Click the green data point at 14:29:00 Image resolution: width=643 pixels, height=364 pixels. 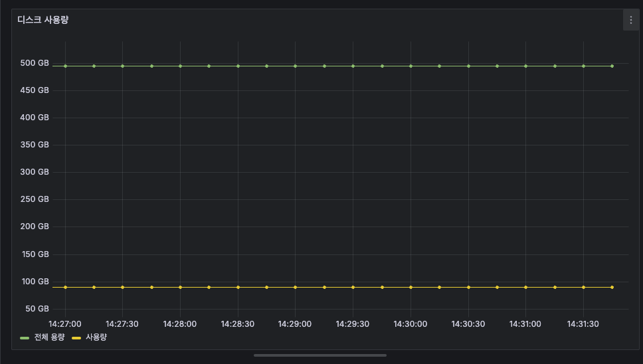295,66
